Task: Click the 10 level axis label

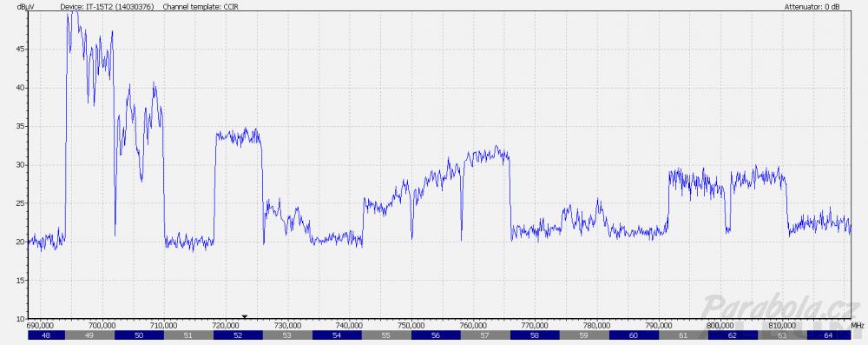Action: coord(21,319)
